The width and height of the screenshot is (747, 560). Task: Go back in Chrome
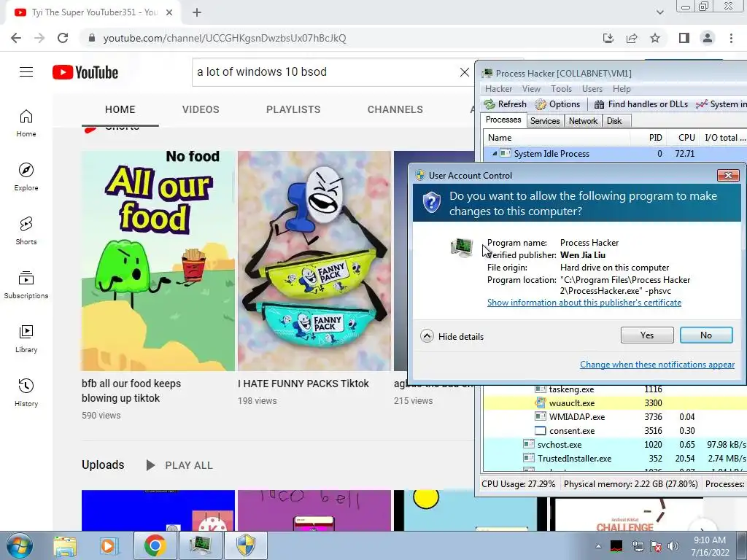[x=16, y=38]
